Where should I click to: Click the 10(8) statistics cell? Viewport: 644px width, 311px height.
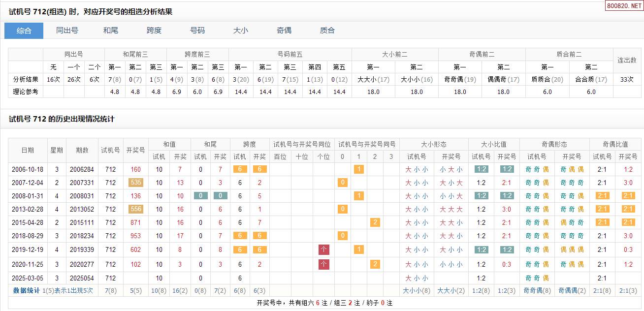pos(159,290)
